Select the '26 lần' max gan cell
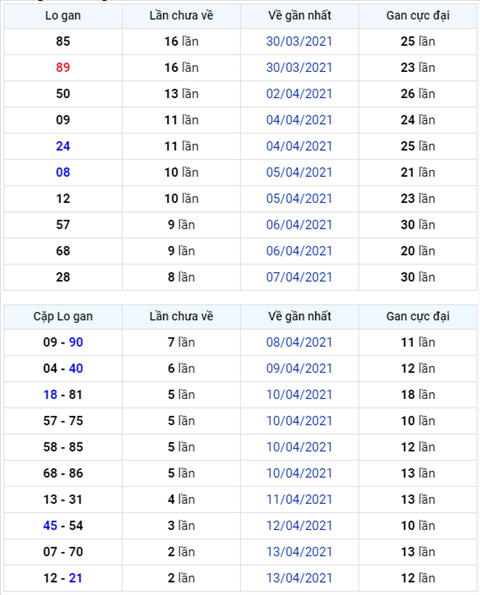480x595 pixels. [418, 94]
